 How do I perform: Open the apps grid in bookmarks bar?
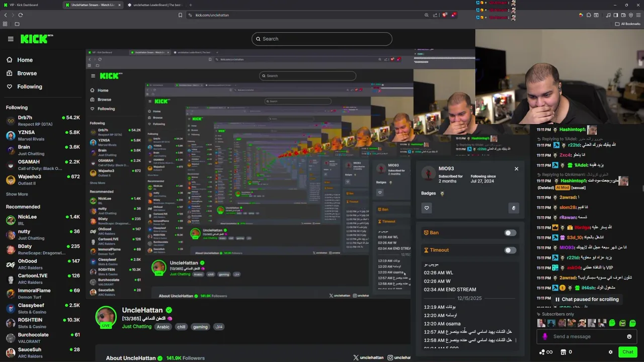click(6, 24)
